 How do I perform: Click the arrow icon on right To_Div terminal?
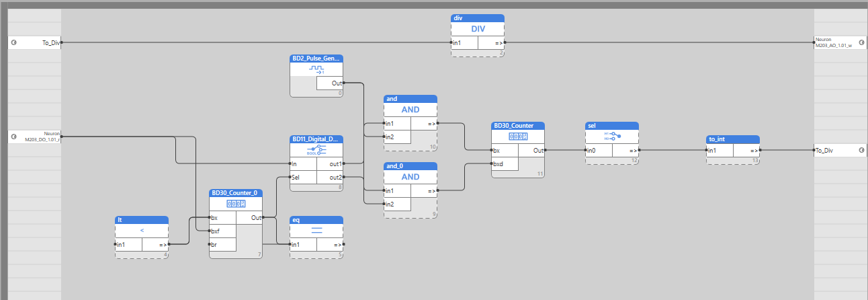pos(861,150)
